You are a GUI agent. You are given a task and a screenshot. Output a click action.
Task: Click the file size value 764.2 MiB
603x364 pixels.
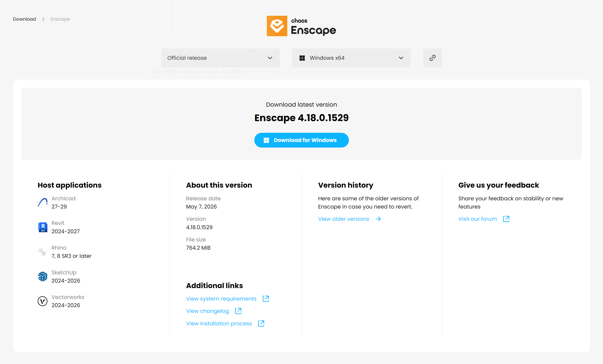point(198,248)
